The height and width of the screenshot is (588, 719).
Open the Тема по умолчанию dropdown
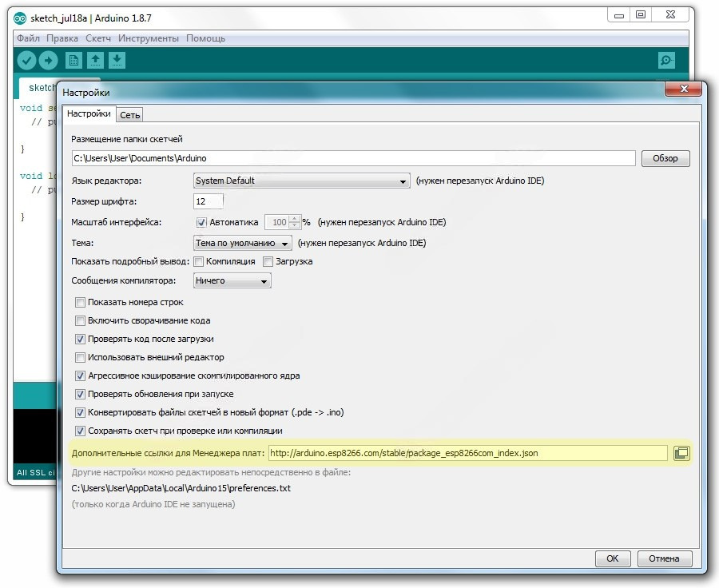point(243,243)
